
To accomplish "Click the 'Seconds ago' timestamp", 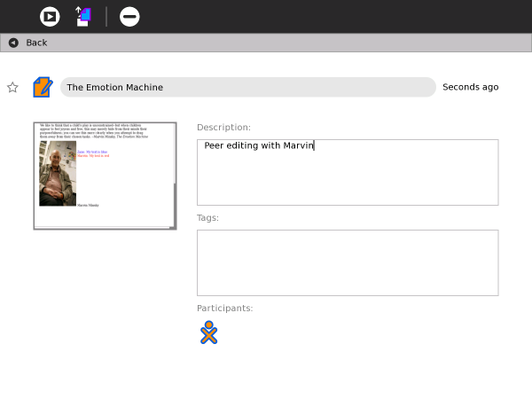I will [x=470, y=87].
